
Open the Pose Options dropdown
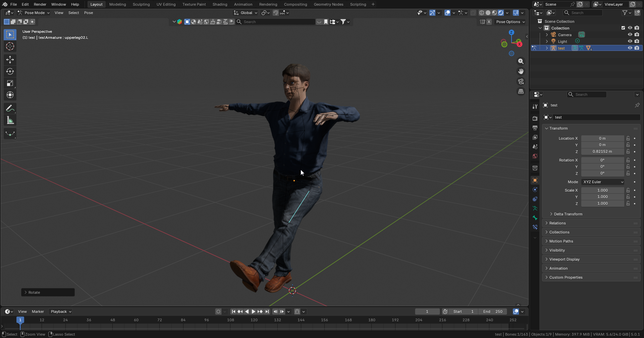coord(510,22)
